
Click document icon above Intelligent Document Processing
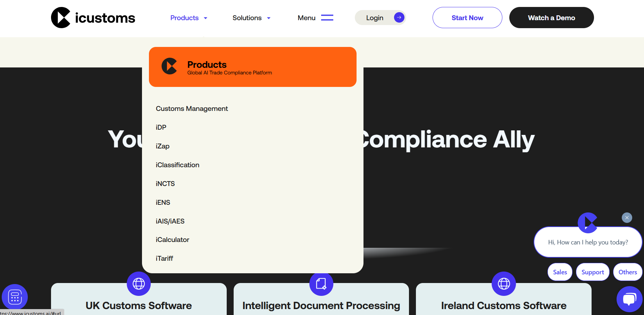coord(321,284)
